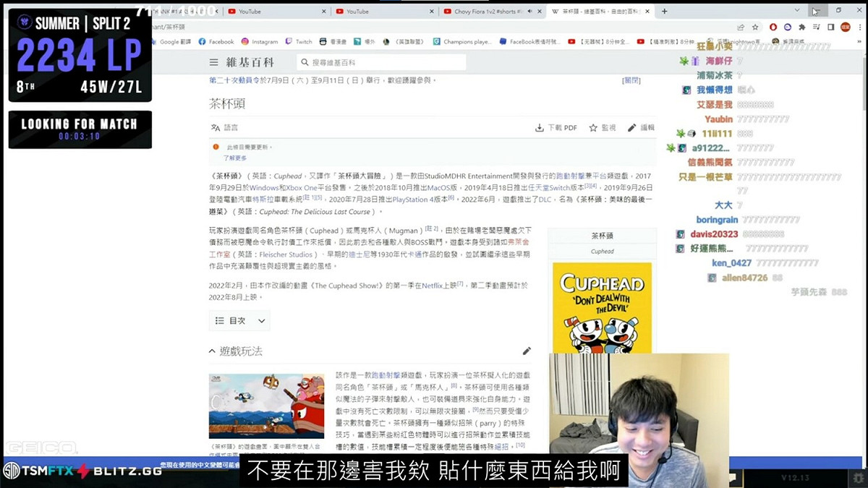Viewport: 868px width, 488px height.
Task: Open the tab search chevron in Chrome
Action: click(x=797, y=11)
